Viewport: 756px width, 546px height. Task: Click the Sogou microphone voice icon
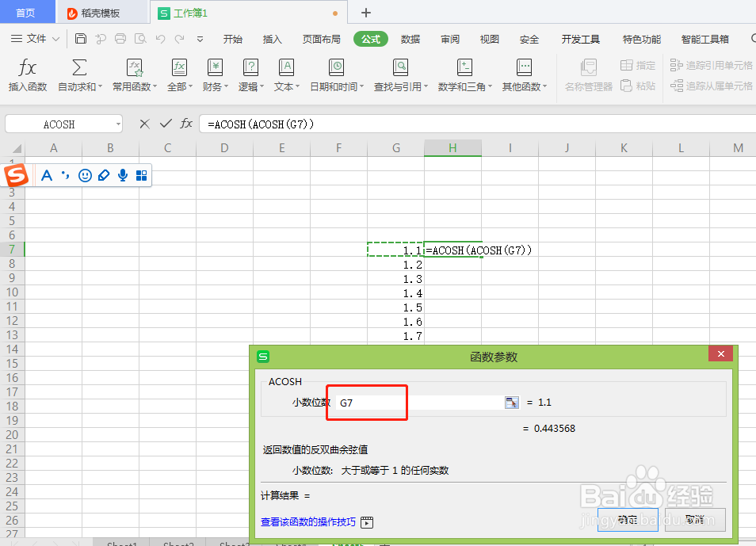tap(123, 175)
